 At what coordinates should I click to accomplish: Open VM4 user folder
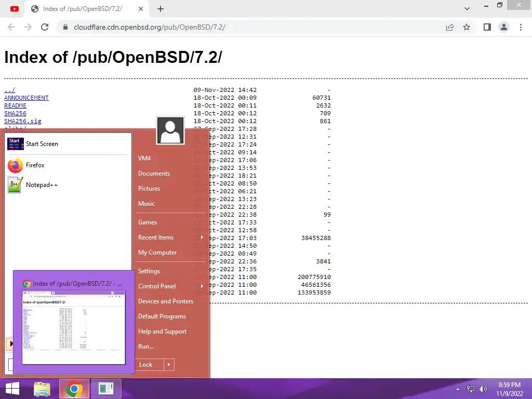point(144,158)
